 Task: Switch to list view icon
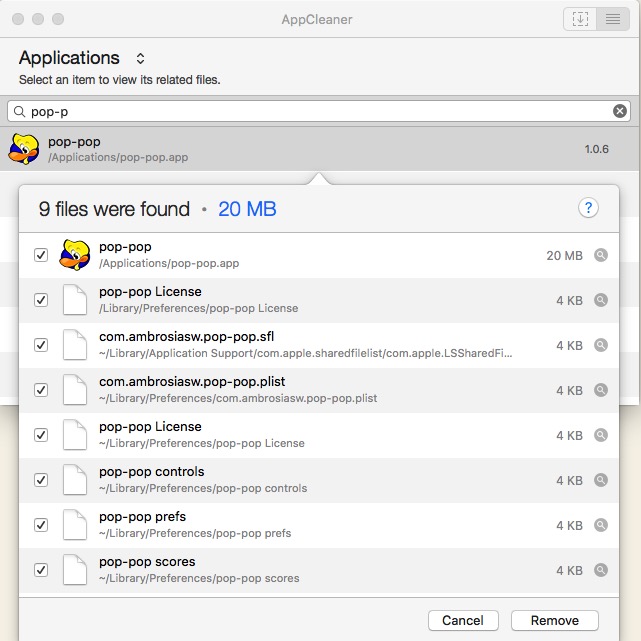(612, 19)
